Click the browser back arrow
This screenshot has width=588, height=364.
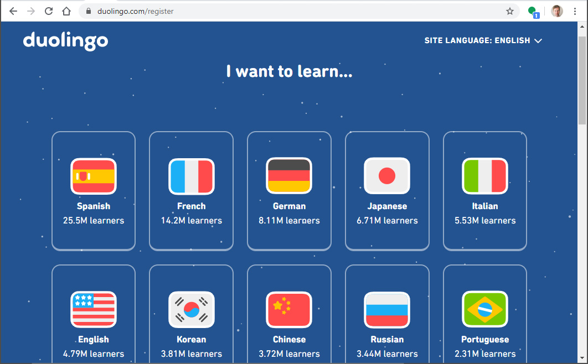(x=13, y=11)
